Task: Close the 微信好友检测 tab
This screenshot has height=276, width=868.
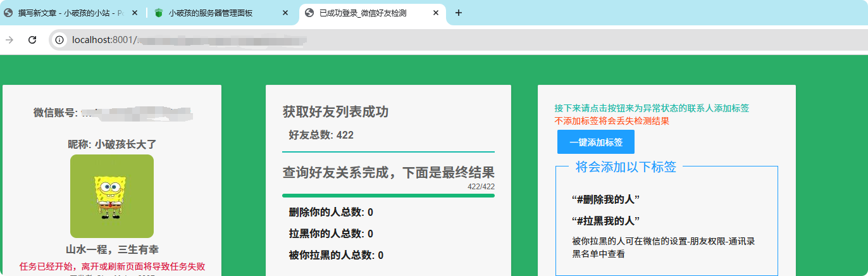Action: [x=435, y=13]
